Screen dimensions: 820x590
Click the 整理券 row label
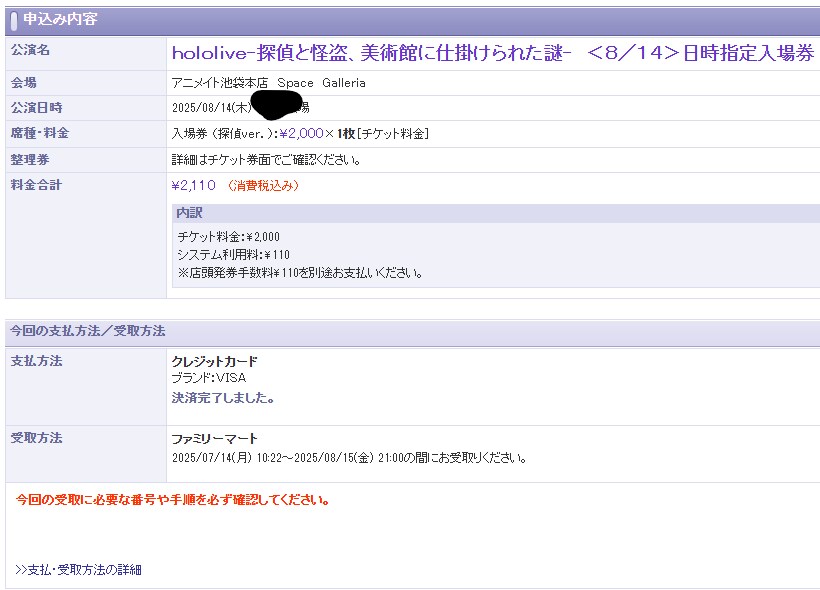(30, 160)
